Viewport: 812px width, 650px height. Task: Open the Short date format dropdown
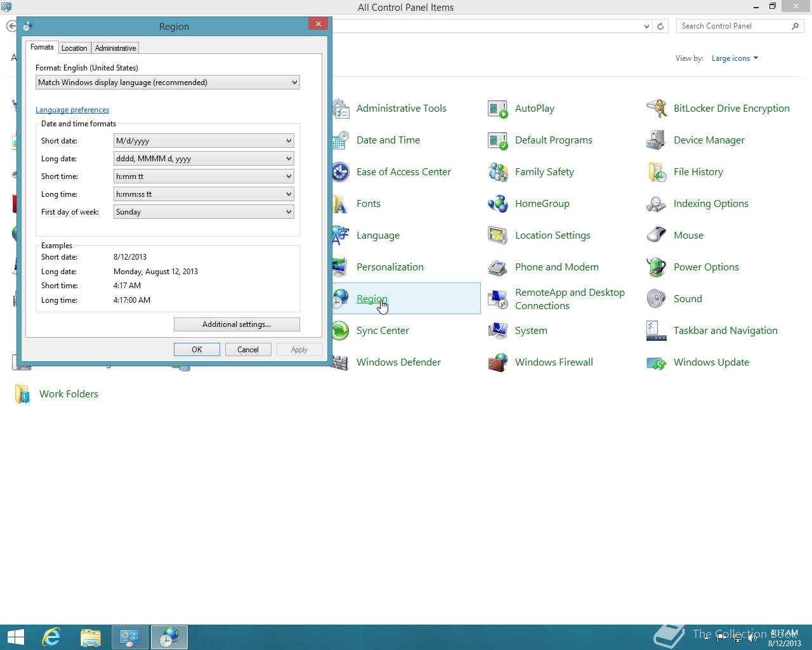pos(204,141)
